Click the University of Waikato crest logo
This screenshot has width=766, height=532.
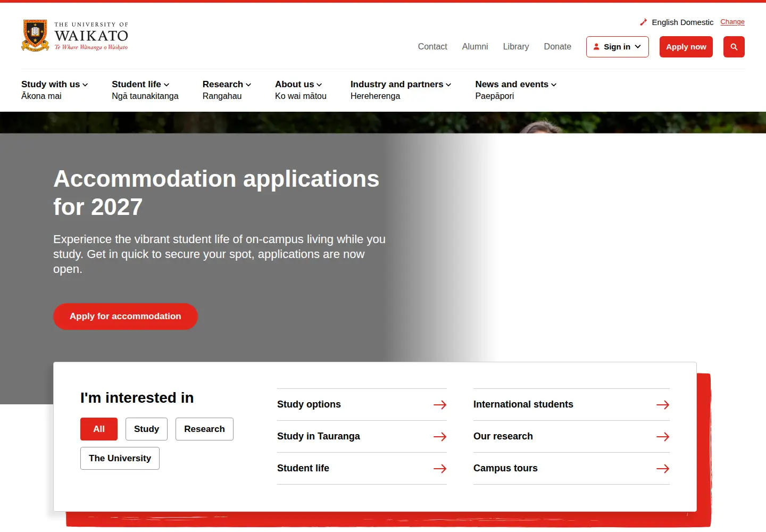(75, 36)
